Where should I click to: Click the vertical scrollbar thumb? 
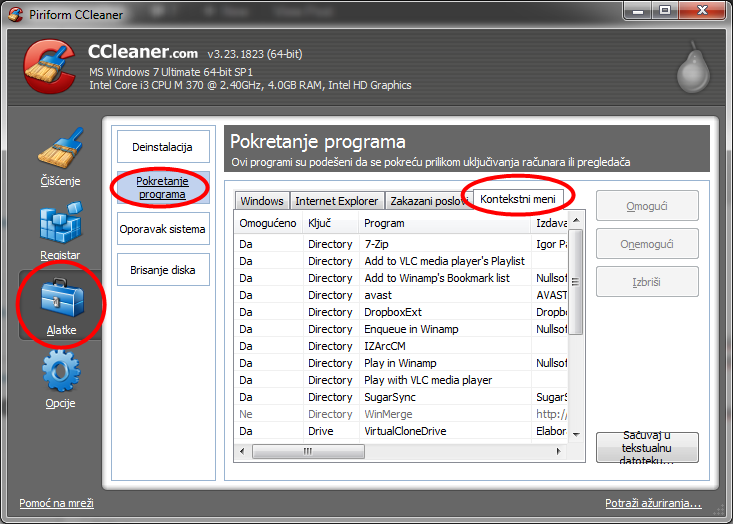pyautogui.click(x=576, y=282)
